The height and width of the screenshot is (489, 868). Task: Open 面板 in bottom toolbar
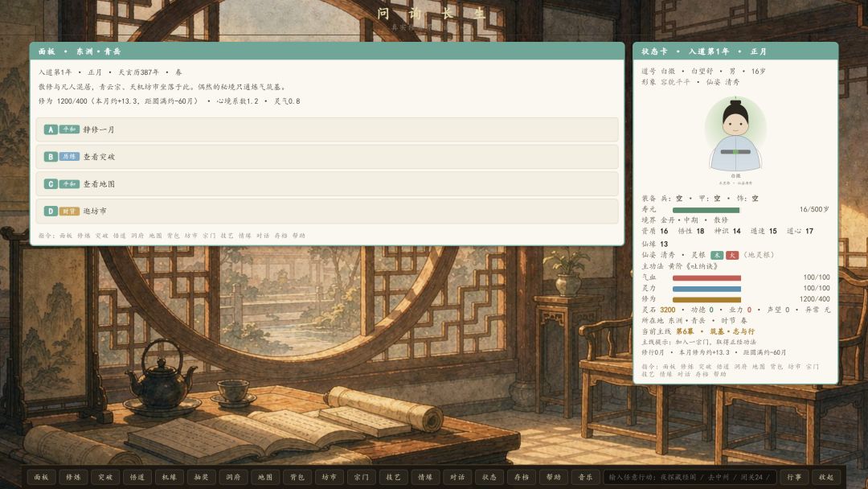pos(41,477)
